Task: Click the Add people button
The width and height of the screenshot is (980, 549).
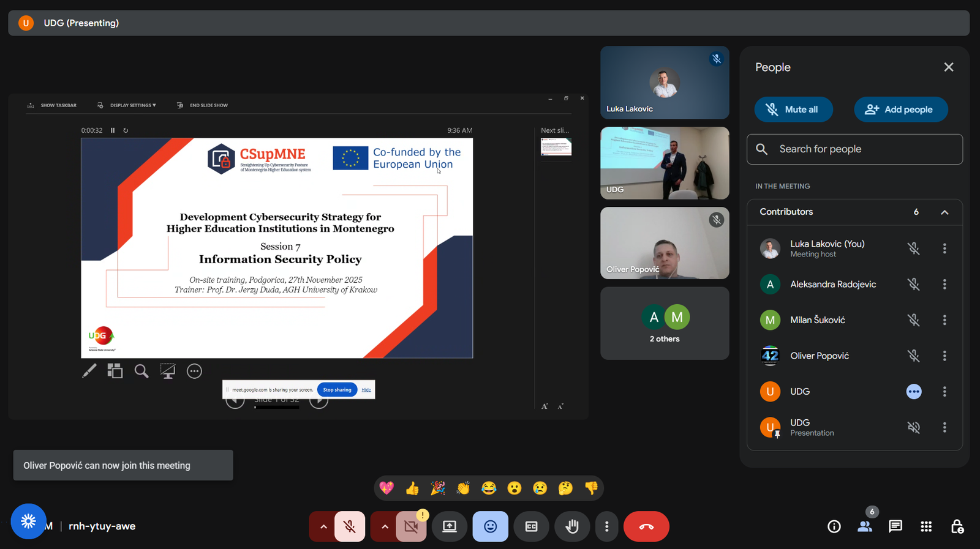Action: point(900,110)
